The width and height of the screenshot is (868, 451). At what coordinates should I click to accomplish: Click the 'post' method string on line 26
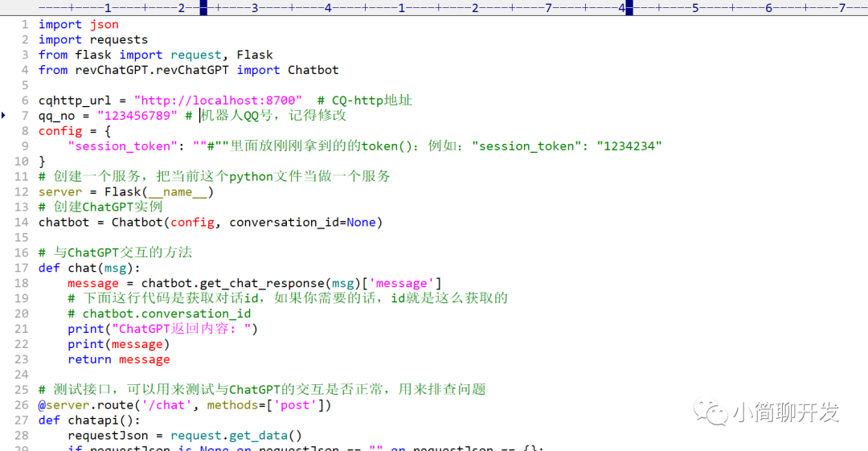coord(295,405)
